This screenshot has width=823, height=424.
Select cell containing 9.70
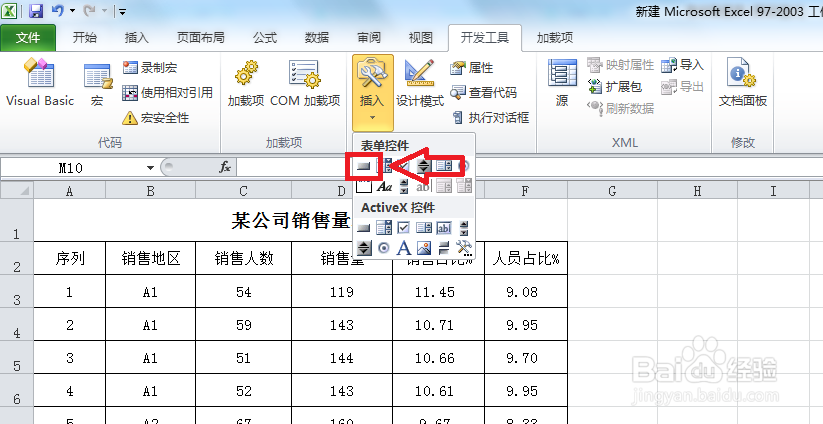click(526, 357)
